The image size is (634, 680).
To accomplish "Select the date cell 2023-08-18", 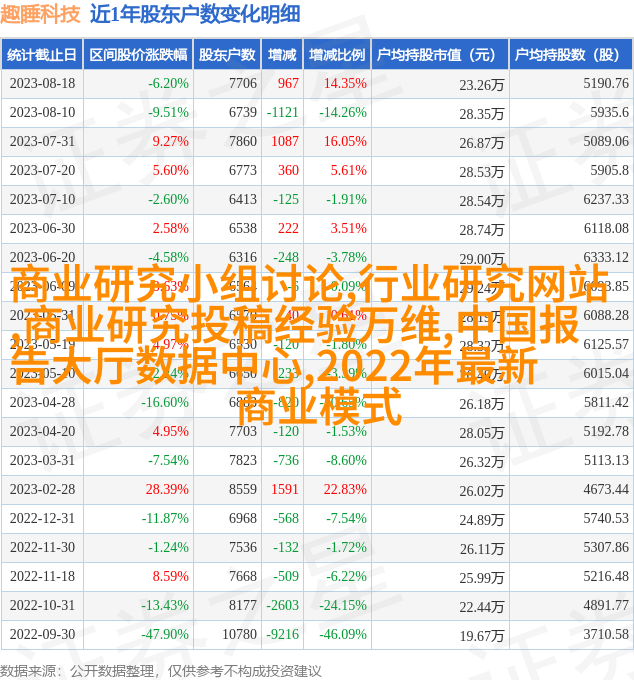I will tap(42, 83).
